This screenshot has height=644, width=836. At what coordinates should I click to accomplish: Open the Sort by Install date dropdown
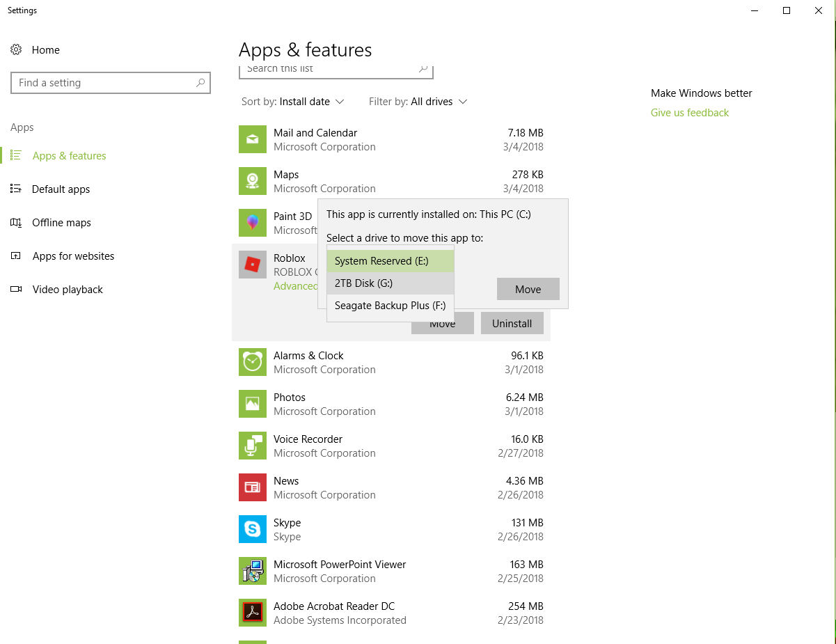(292, 102)
